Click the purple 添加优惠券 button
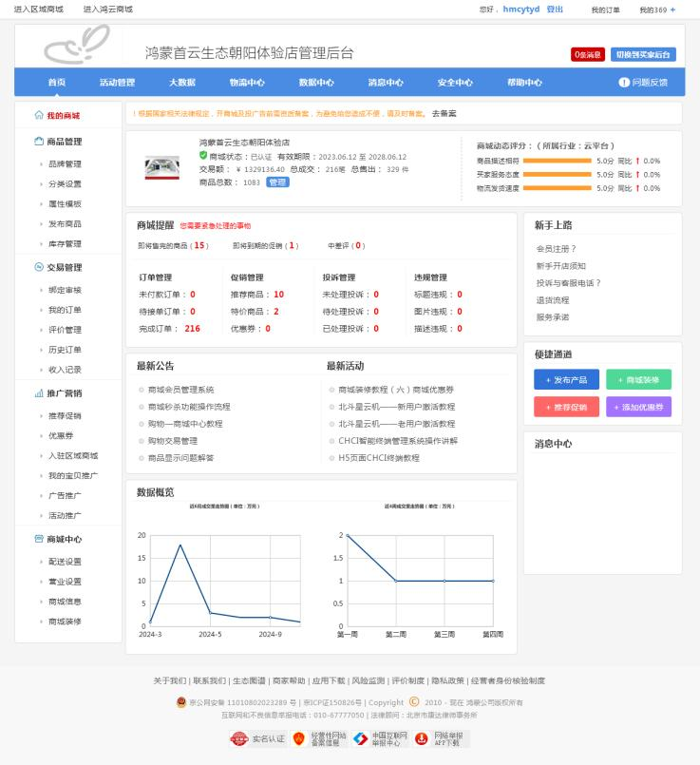Image resolution: width=700 pixels, height=765 pixels. [x=638, y=407]
